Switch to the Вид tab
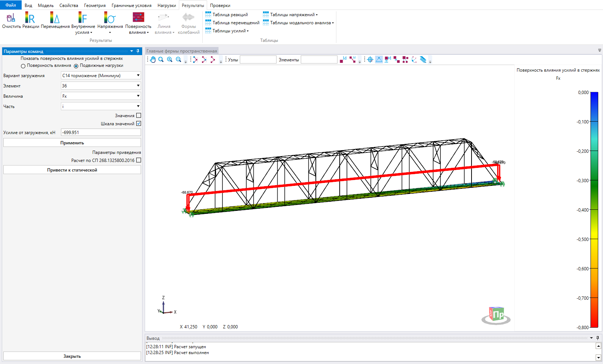 coord(28,6)
